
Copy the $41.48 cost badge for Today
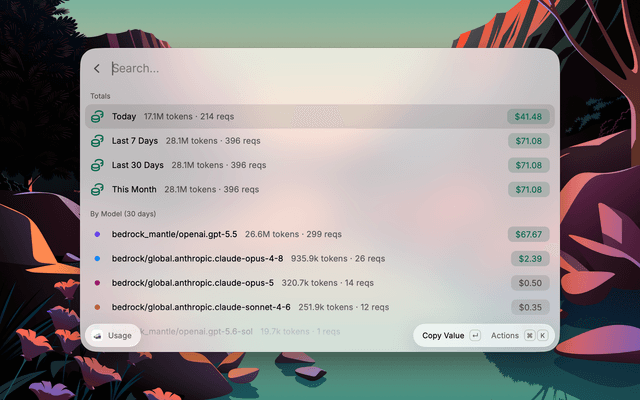click(x=528, y=117)
